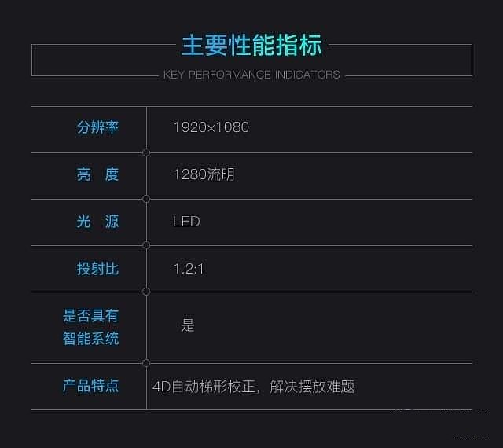Select the 是否具有智能系统 label
This screenshot has height=448, width=503.
[91, 327]
